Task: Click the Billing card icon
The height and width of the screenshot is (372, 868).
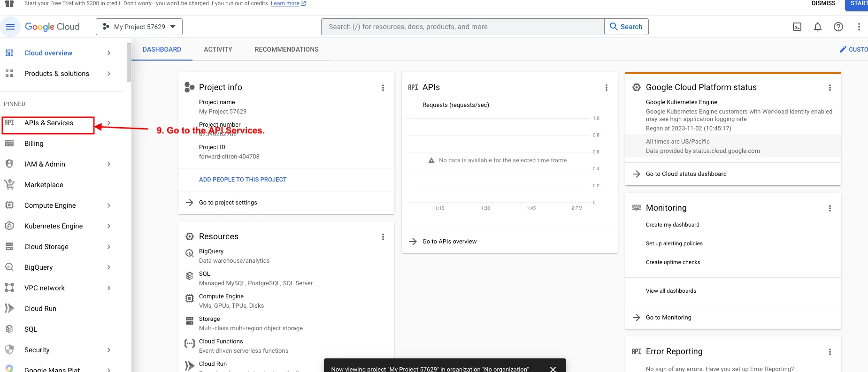Action: pyautogui.click(x=9, y=143)
